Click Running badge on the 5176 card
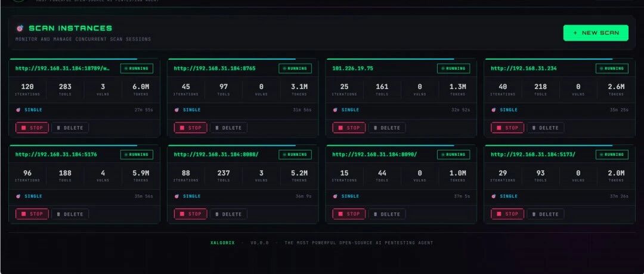 click(137, 155)
